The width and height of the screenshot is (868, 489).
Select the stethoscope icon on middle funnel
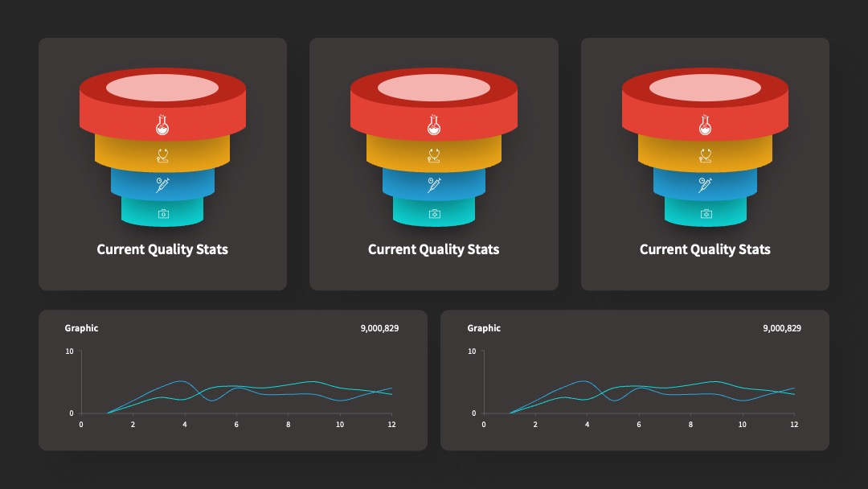click(434, 155)
